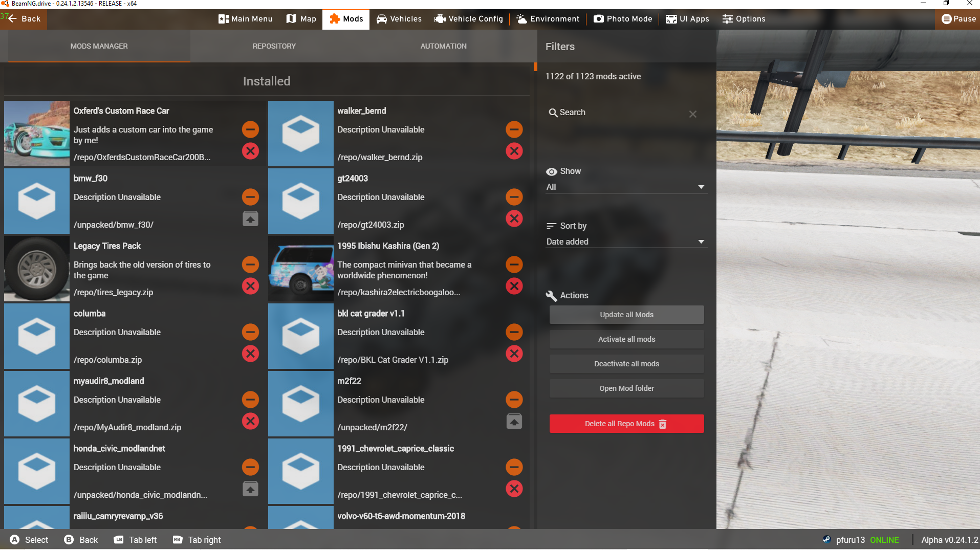Viewport: 980px width, 550px height.
Task: Open the gt24003 placeholder thumbnail
Action: coord(301,201)
